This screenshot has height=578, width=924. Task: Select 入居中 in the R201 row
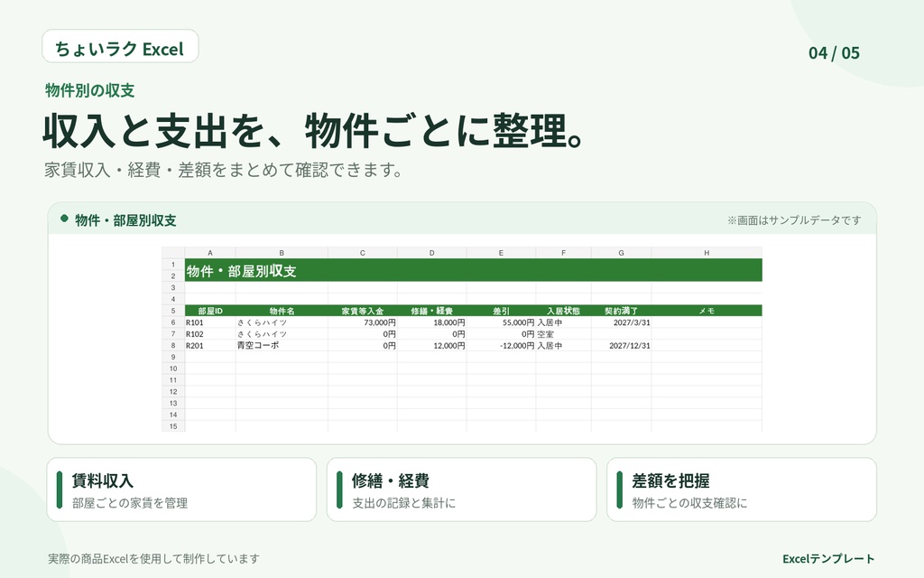pos(563,346)
